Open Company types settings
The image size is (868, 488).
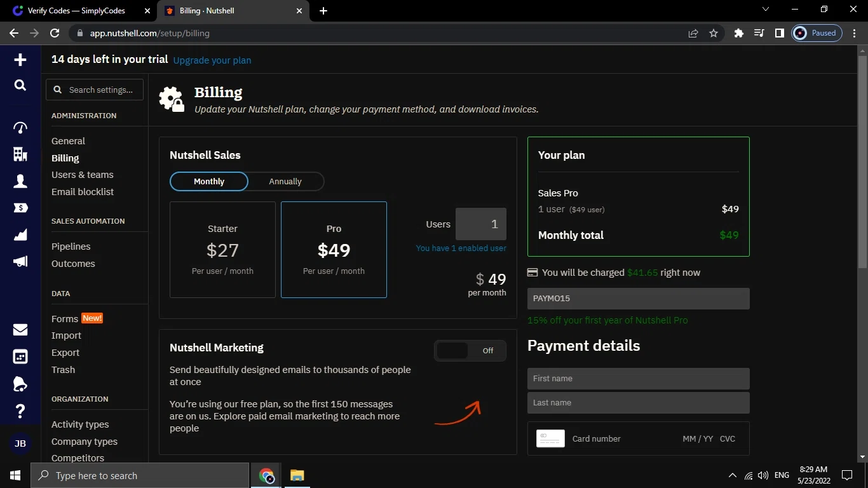point(85,442)
